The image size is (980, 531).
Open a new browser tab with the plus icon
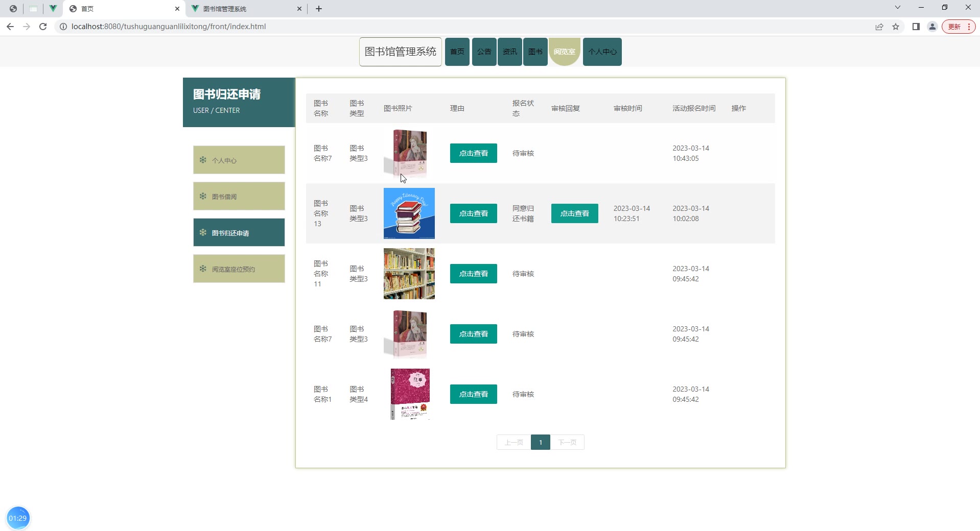pyautogui.click(x=319, y=9)
